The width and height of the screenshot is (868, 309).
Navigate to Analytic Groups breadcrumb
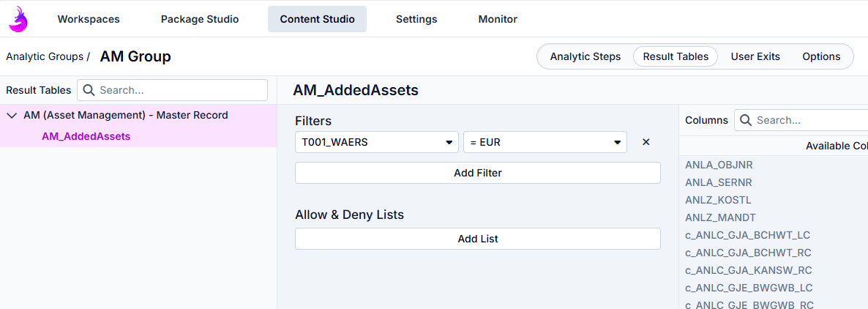coord(45,56)
